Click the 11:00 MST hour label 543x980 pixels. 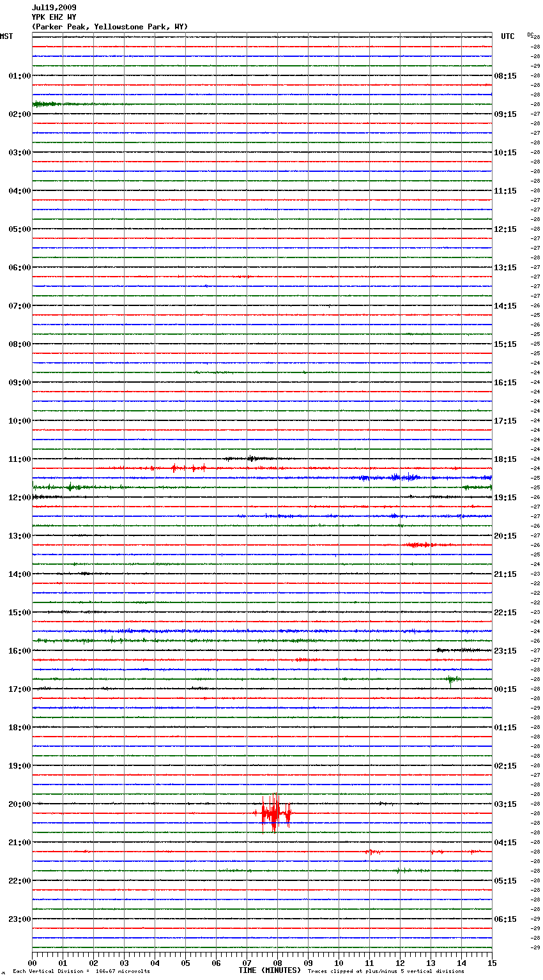(x=20, y=459)
